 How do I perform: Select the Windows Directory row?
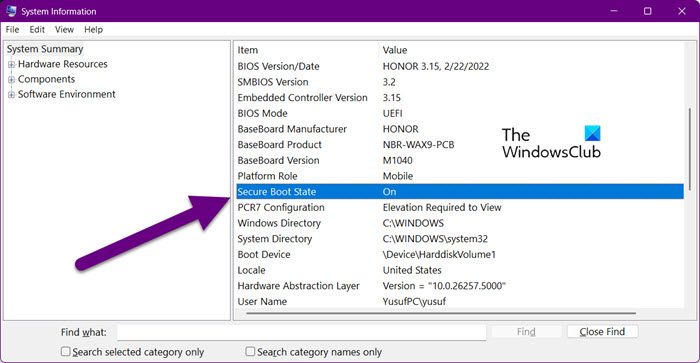click(x=460, y=223)
